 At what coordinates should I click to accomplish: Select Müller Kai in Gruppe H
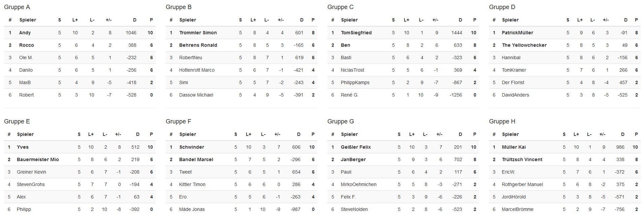tap(514, 147)
